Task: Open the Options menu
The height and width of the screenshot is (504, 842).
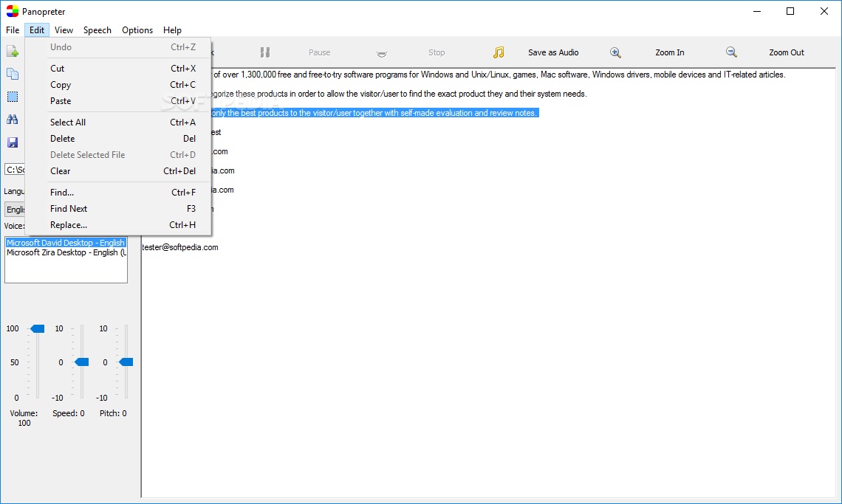Action: [137, 30]
